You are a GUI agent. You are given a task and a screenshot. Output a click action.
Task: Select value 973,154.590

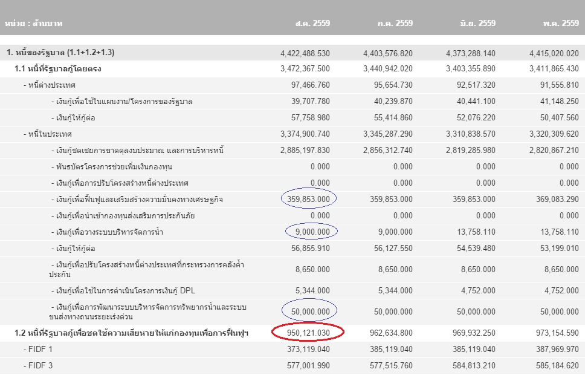click(557, 333)
